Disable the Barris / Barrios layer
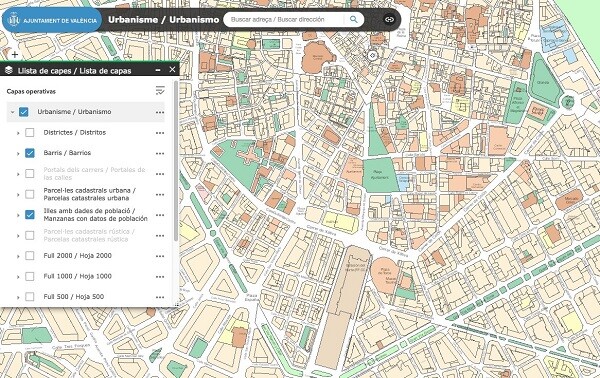This screenshot has width=600, height=378. (x=29, y=153)
